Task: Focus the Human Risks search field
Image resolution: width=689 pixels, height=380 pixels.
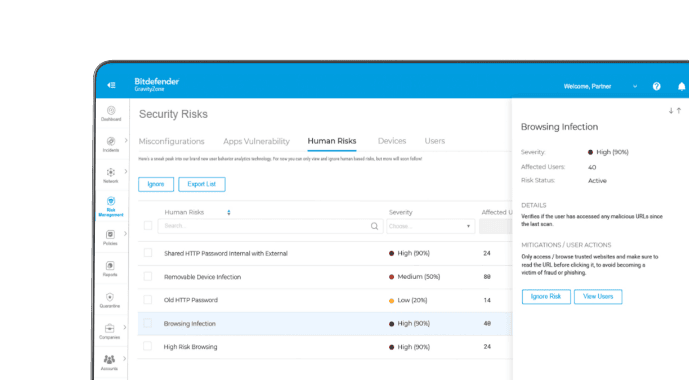Action: coord(269,226)
